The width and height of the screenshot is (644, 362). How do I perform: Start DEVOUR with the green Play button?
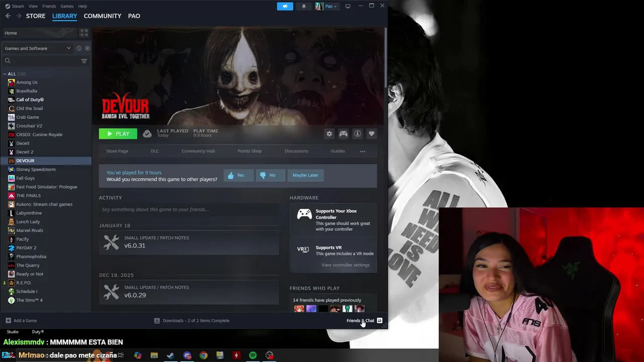click(118, 134)
